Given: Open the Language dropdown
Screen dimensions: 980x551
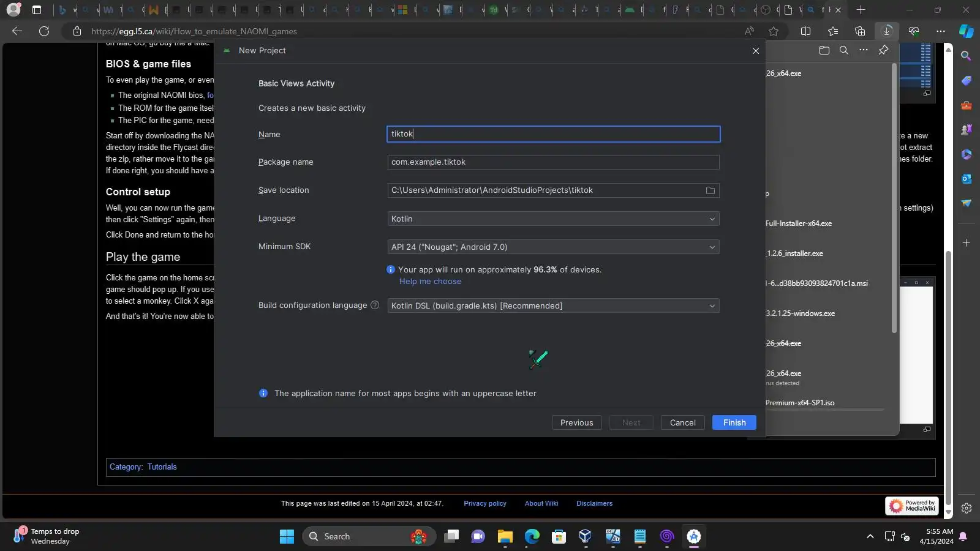Looking at the screenshot, I should 553,219.
